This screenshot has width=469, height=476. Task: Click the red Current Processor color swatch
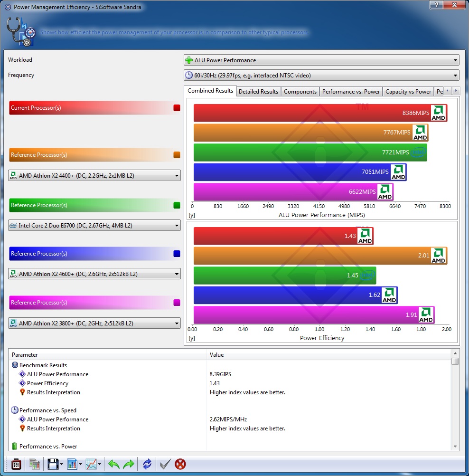(177, 108)
